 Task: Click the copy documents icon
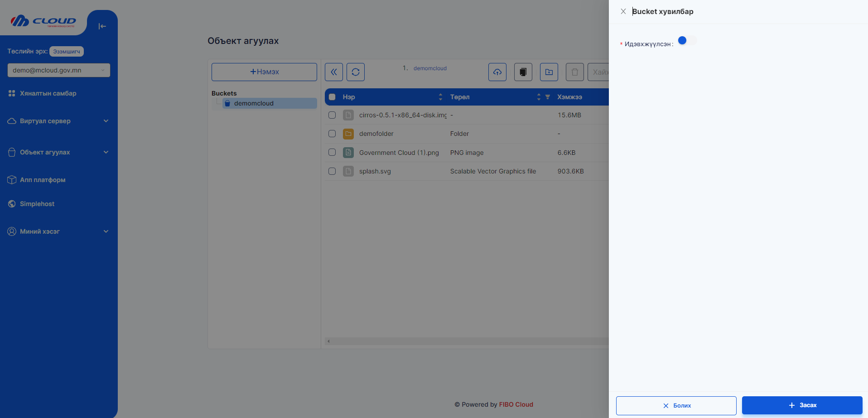pos(523,72)
